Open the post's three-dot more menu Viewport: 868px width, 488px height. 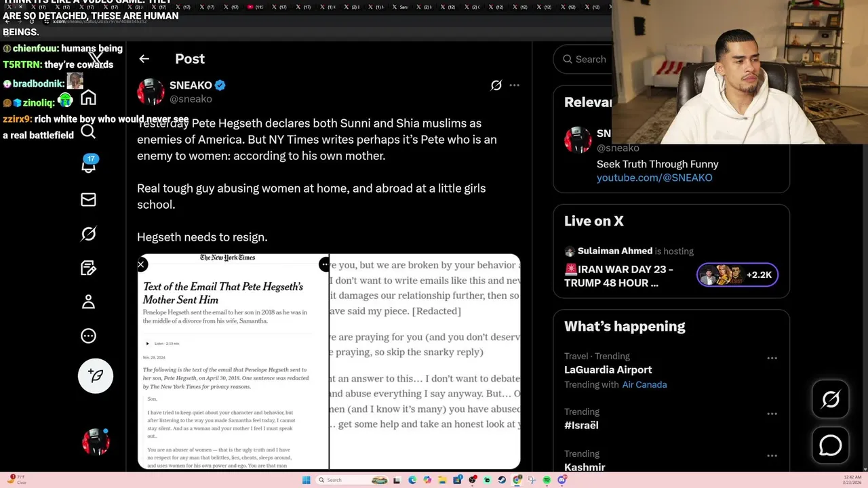(x=515, y=85)
